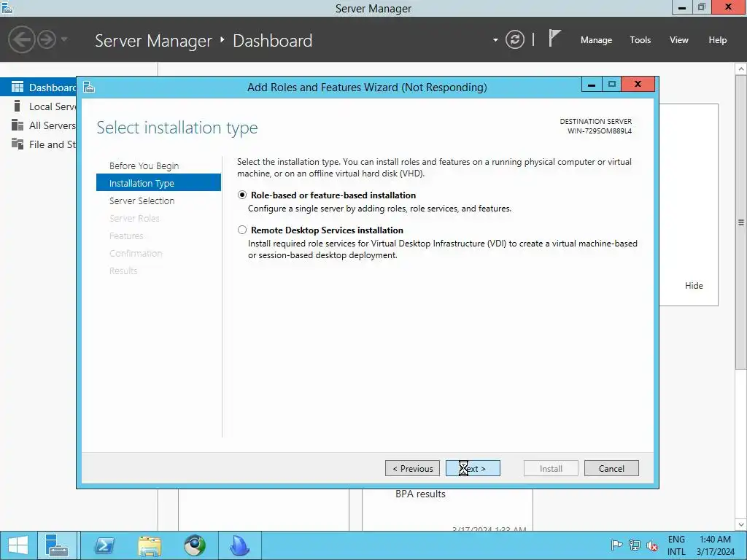The width and height of the screenshot is (747, 560).
Task: Click scroll up arrow of dashboard scrollbar
Action: coord(741,69)
